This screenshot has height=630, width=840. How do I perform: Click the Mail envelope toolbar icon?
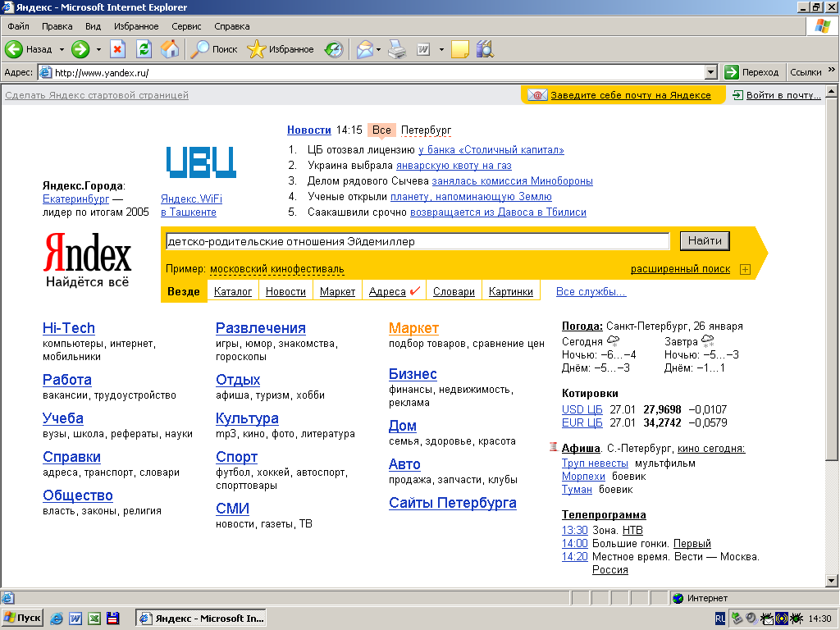364,50
